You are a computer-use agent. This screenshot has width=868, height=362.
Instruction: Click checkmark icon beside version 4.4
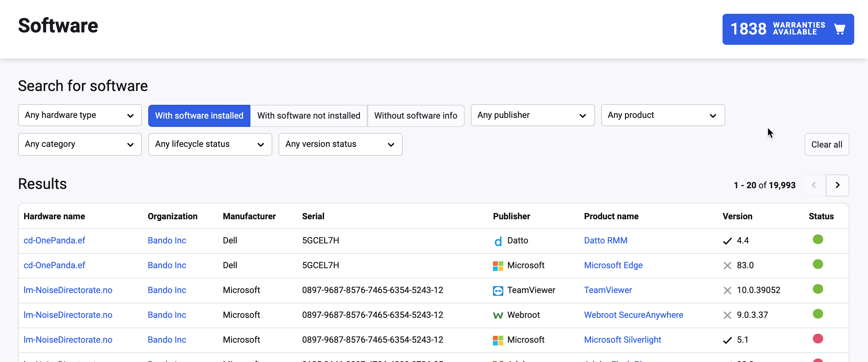coord(727,241)
